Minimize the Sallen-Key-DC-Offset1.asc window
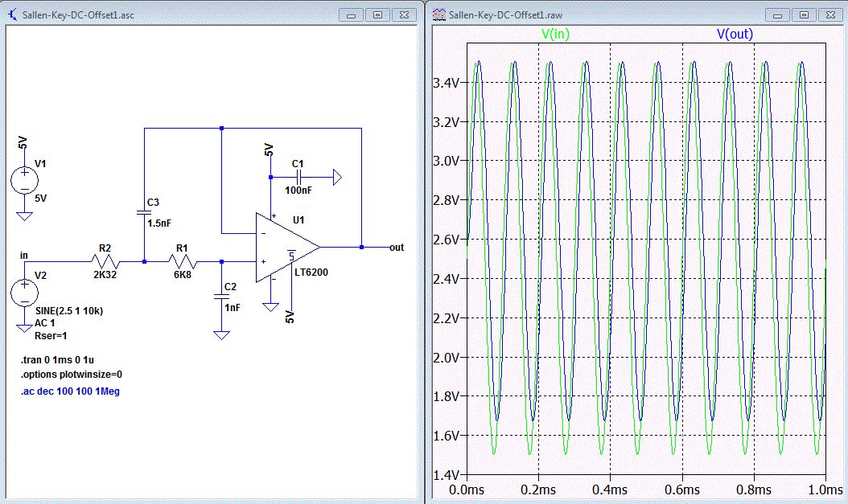 pos(351,15)
